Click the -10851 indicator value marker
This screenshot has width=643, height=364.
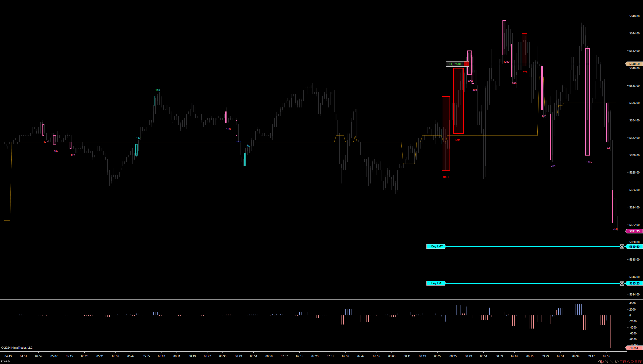pyautogui.click(x=634, y=348)
